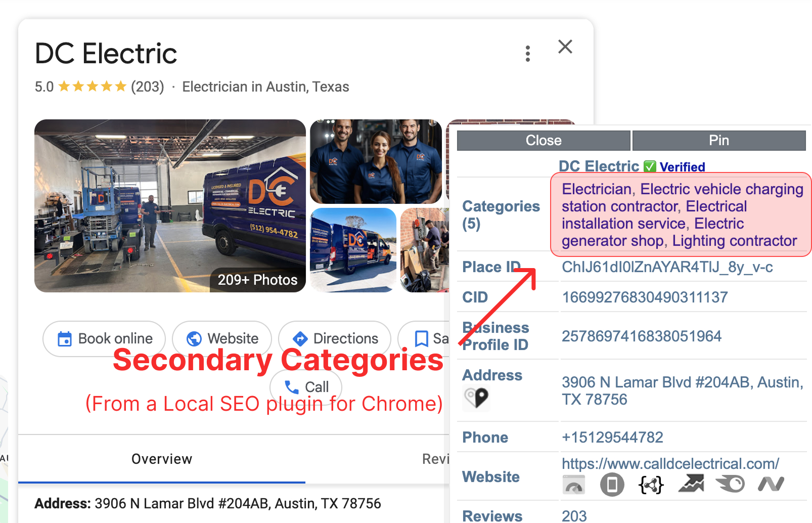
Task: Click the address in the plugin panel
Action: 683,390
